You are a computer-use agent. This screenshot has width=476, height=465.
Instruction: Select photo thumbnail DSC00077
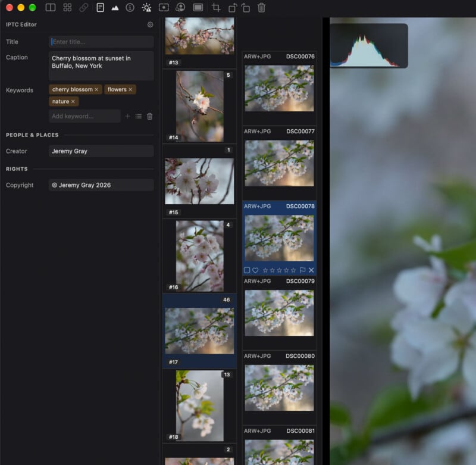point(279,163)
